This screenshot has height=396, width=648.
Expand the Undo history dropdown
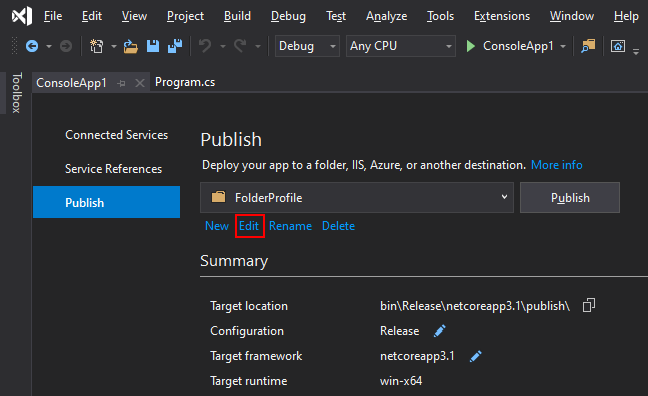(223, 46)
